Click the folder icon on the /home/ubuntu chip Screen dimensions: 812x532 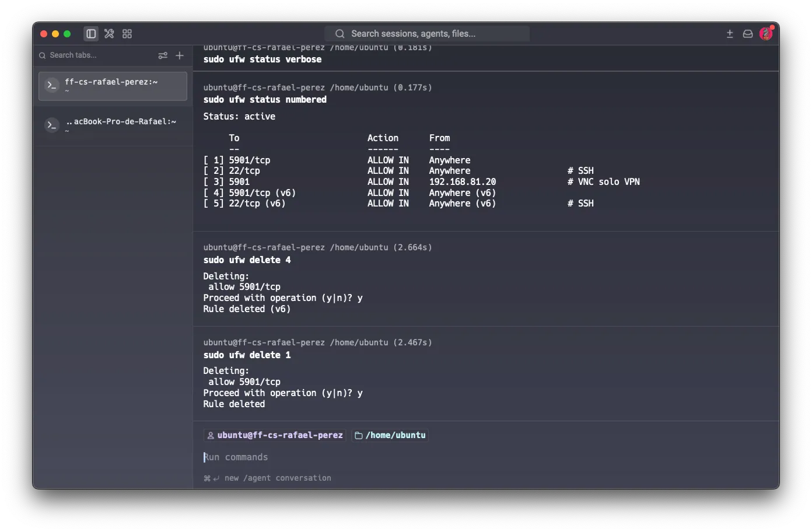click(x=359, y=436)
